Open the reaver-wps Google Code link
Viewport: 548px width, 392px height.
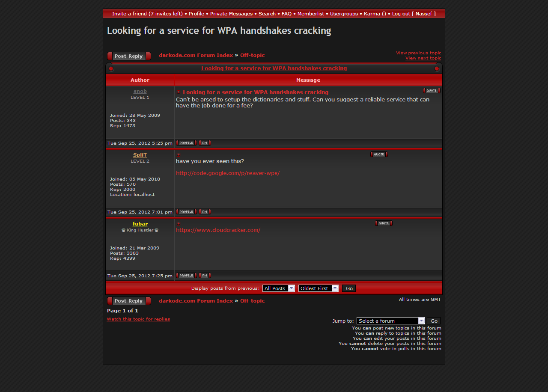228,173
